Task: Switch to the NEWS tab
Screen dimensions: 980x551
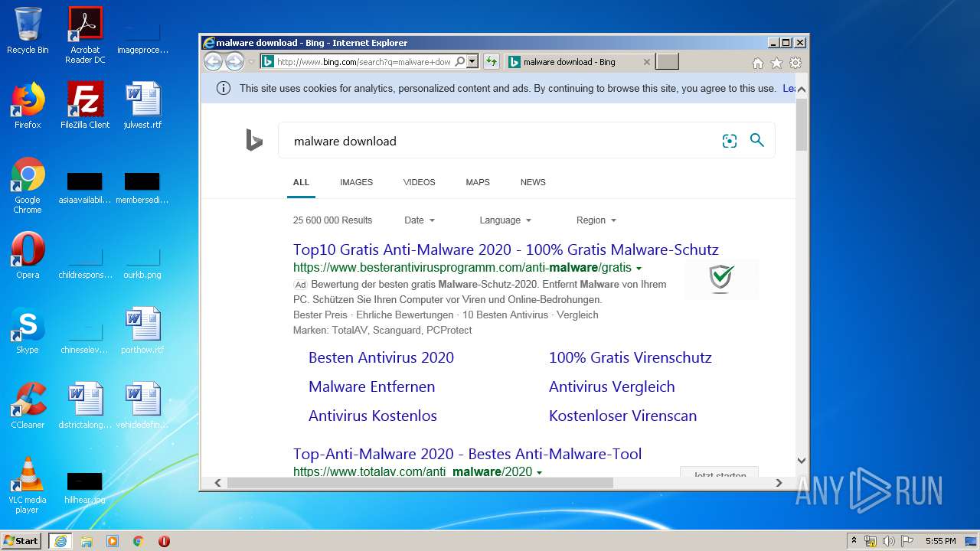Action: pos(533,182)
